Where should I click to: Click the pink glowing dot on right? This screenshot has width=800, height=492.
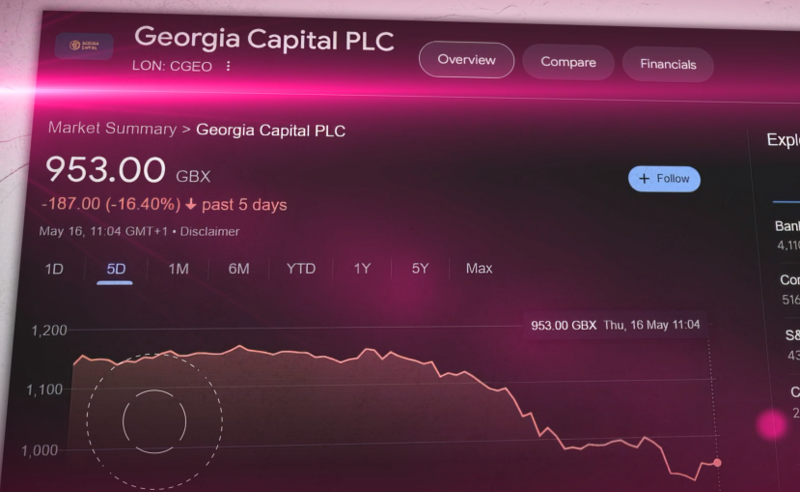click(772, 425)
